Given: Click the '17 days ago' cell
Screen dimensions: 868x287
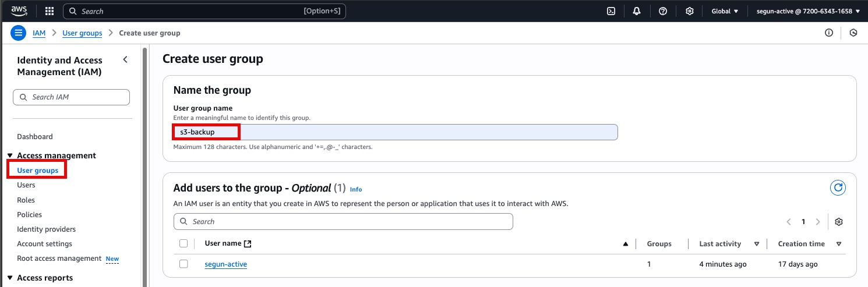Looking at the screenshot, I should click(x=798, y=264).
